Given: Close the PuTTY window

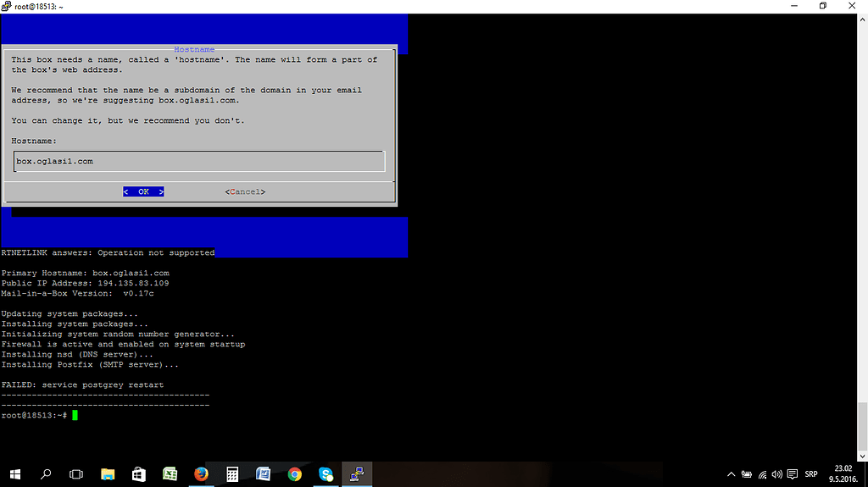Looking at the screenshot, I should [x=852, y=6].
